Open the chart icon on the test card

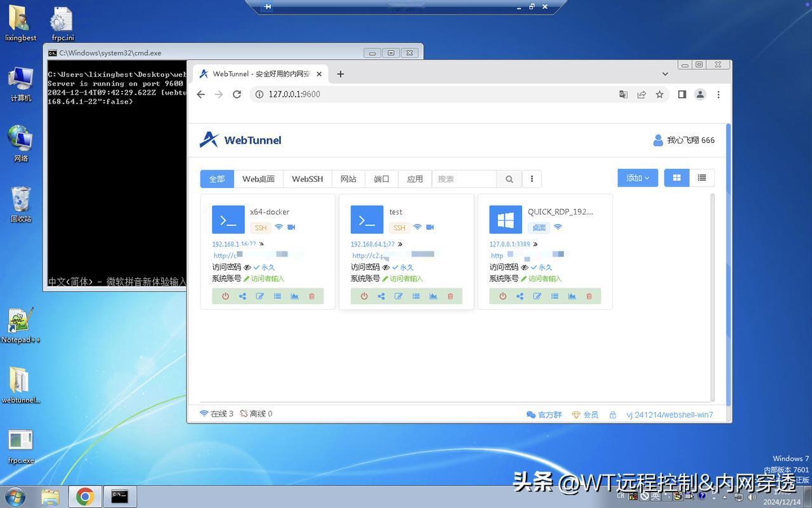[x=433, y=296]
